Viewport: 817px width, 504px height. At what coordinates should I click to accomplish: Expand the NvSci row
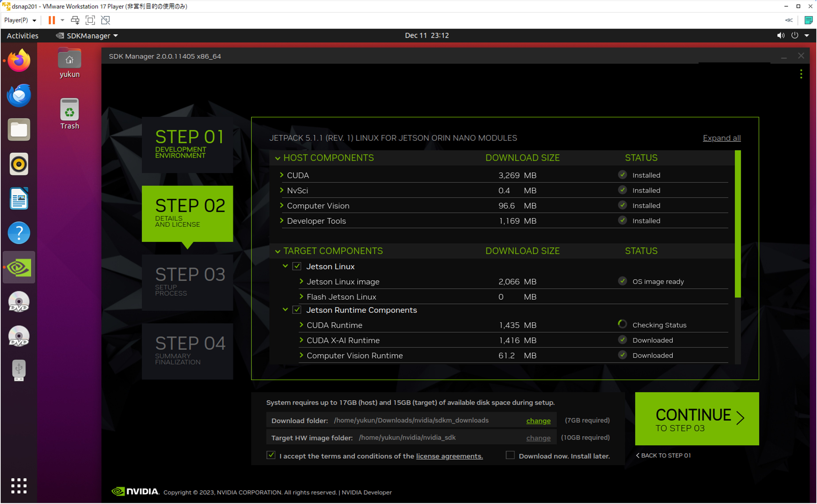[x=282, y=190]
